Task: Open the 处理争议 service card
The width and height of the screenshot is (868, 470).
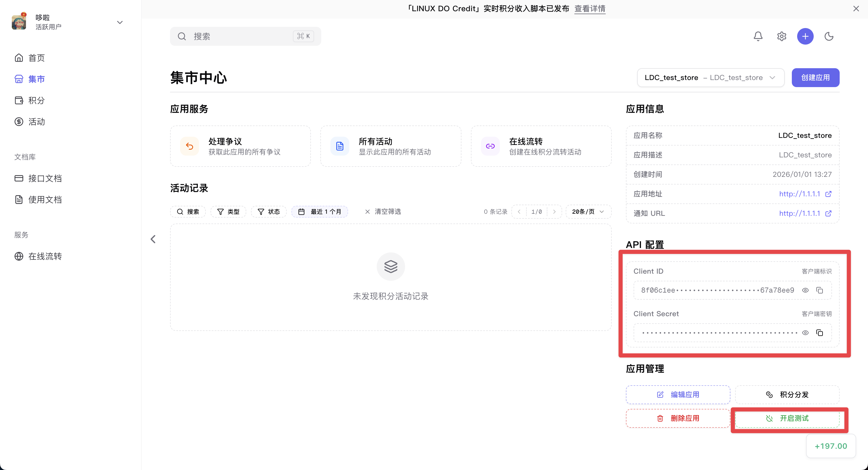Action: click(240, 146)
